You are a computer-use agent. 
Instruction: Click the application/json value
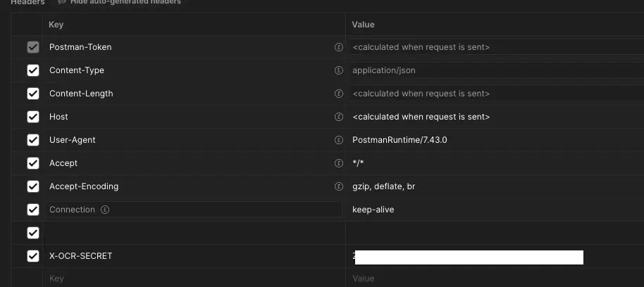point(383,70)
